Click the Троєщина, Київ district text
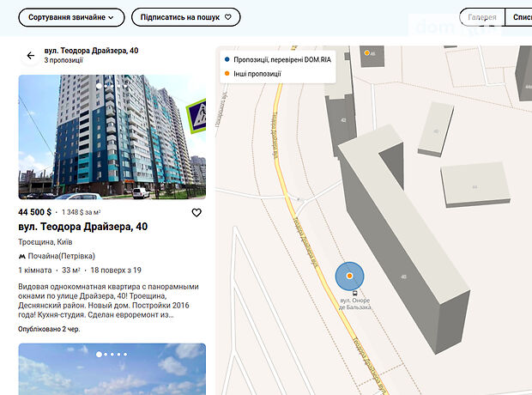This screenshot has height=395, width=532. (45, 242)
